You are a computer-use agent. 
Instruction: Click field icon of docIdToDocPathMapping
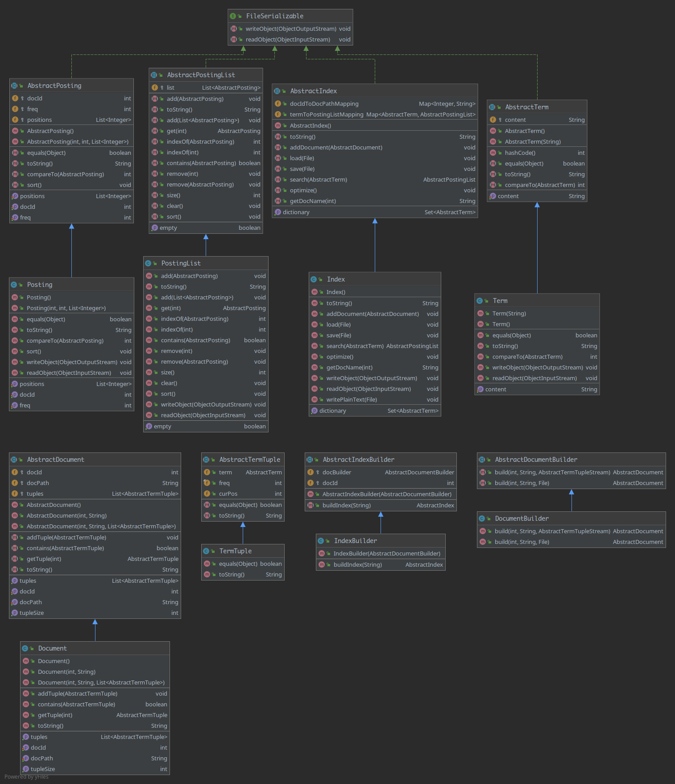278,104
